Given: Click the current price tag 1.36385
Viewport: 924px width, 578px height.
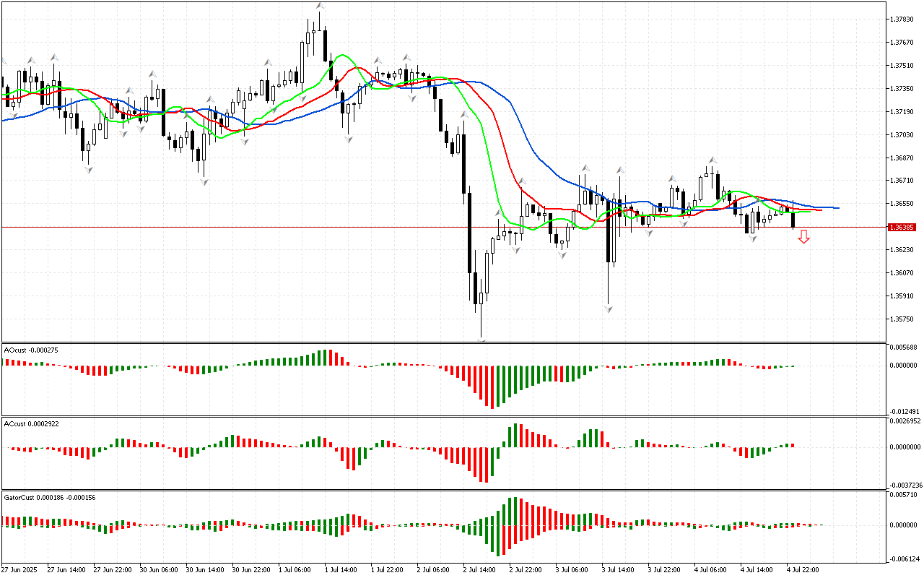Looking at the screenshot, I should [x=902, y=227].
